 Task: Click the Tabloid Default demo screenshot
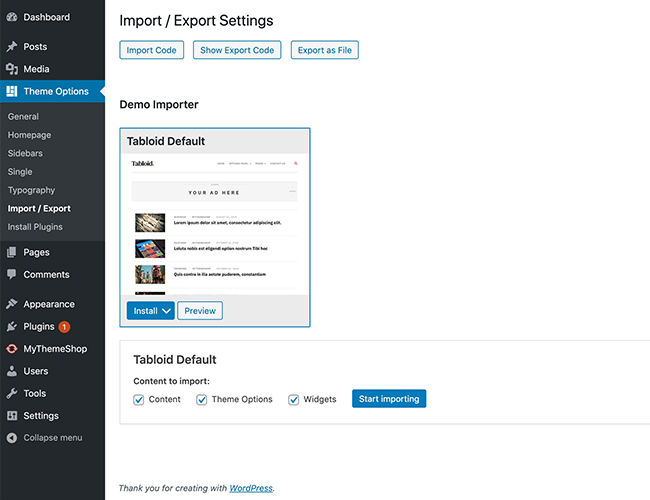215,224
